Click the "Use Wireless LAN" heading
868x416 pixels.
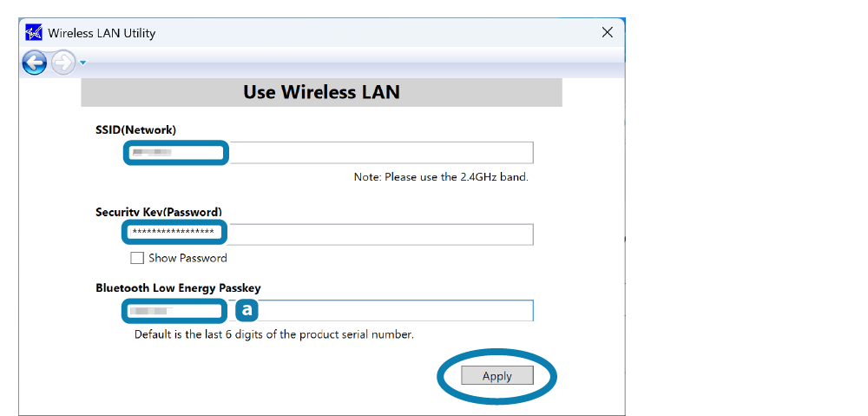(x=321, y=92)
